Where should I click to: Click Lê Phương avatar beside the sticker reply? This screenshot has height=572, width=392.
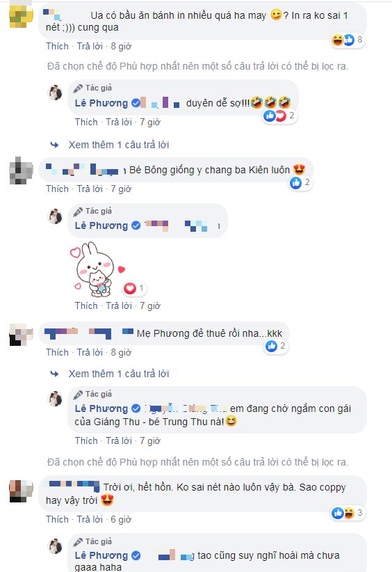click(56, 216)
